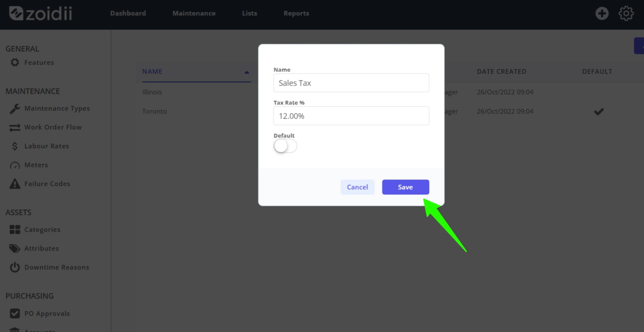Click the zoidii logo
Screen dimensions: 644x332
[x=40, y=13]
